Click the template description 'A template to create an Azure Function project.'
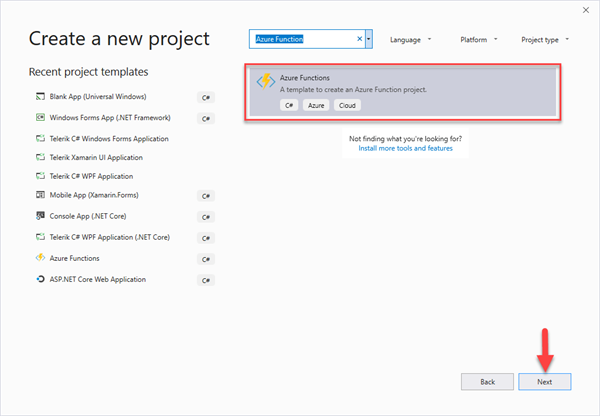Screen dimensions: 600x416 (x=353, y=90)
